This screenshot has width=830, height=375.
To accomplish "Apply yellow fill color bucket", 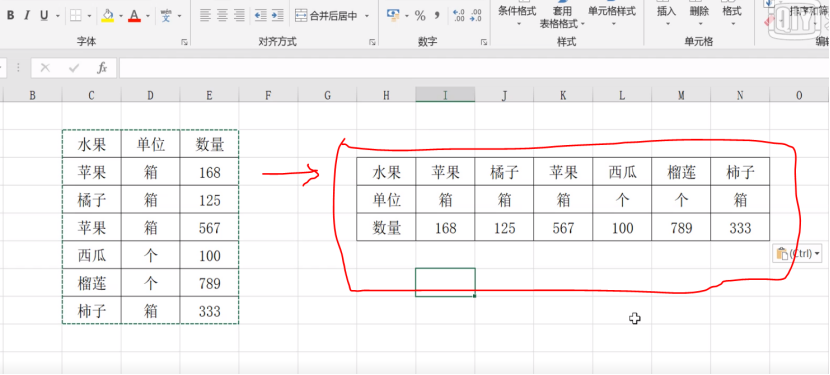I will tap(107, 16).
